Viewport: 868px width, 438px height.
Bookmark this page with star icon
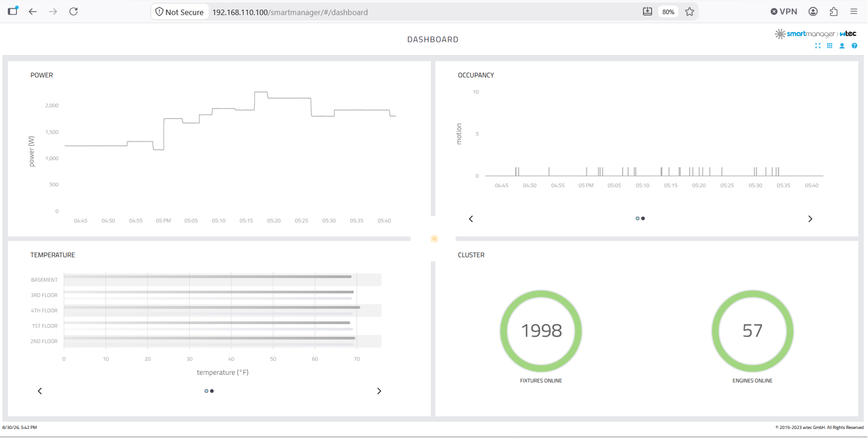[689, 12]
